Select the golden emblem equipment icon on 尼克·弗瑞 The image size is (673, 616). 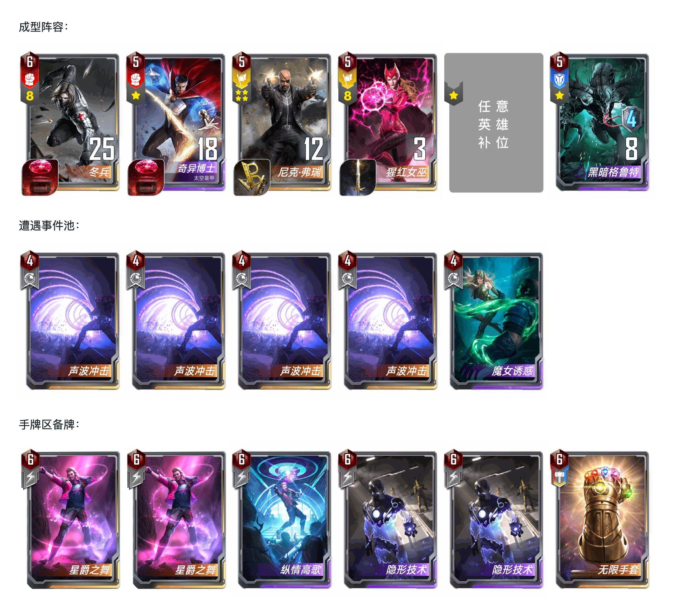click(x=252, y=178)
